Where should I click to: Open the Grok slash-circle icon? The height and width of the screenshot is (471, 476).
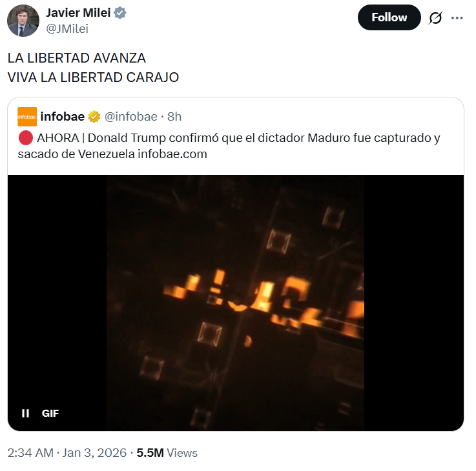(435, 18)
